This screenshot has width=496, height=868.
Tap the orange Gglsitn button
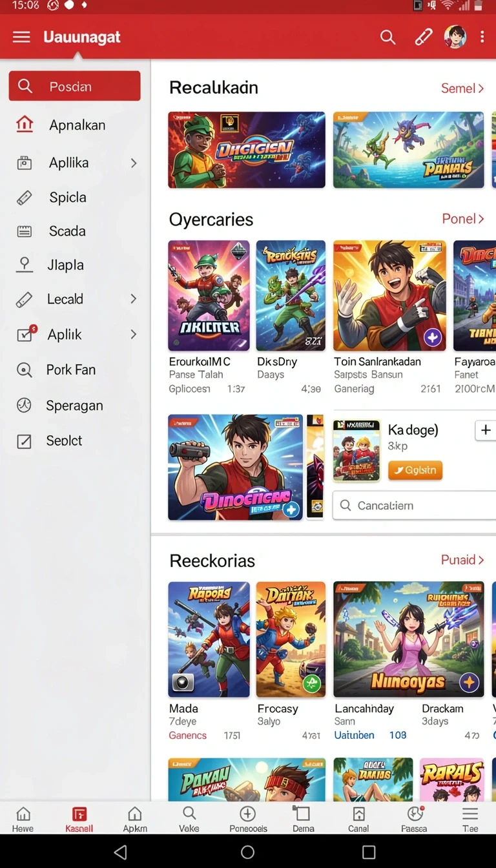[415, 470]
